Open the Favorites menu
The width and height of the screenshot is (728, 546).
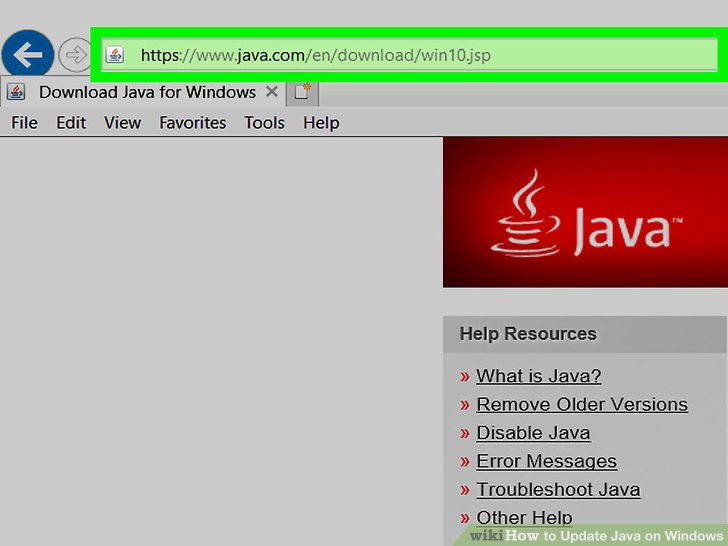tap(193, 122)
